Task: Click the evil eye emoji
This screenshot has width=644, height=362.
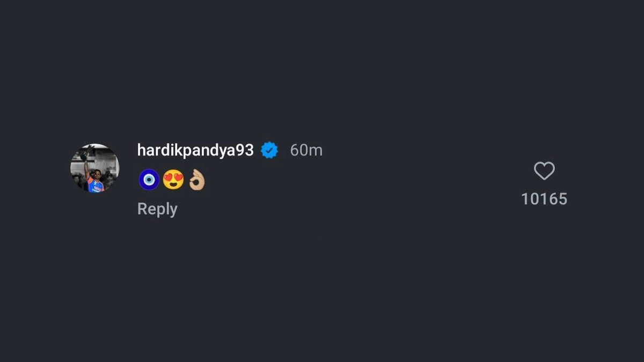Action: (149, 180)
